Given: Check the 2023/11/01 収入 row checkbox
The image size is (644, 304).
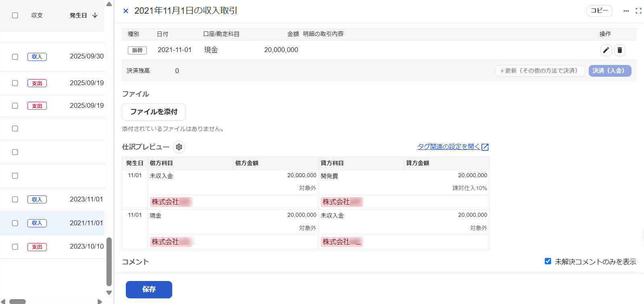Looking at the screenshot, I should tap(15, 199).
